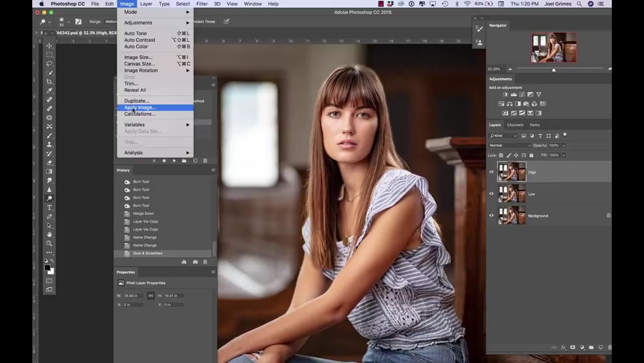
Task: Toggle Quick Mask mode
Action: [49, 281]
